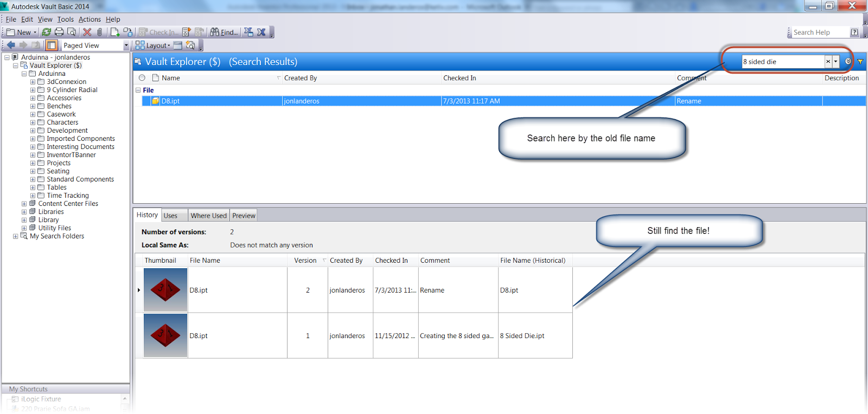Click version 2 D8.ipt thumbnail
868x414 pixels.
point(165,290)
